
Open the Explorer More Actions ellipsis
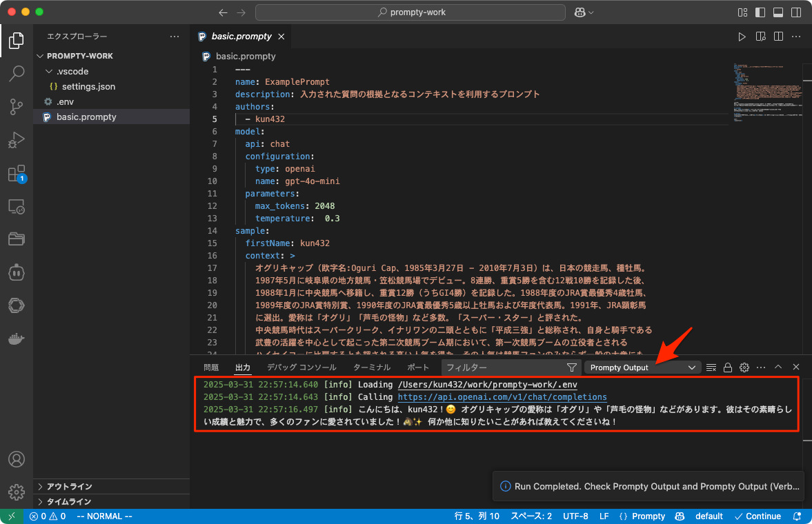click(x=175, y=37)
